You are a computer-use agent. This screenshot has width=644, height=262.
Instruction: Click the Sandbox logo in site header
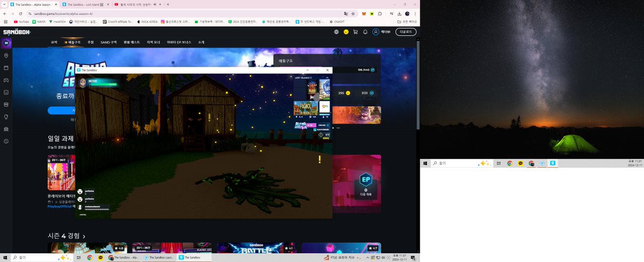pyautogui.click(x=17, y=32)
